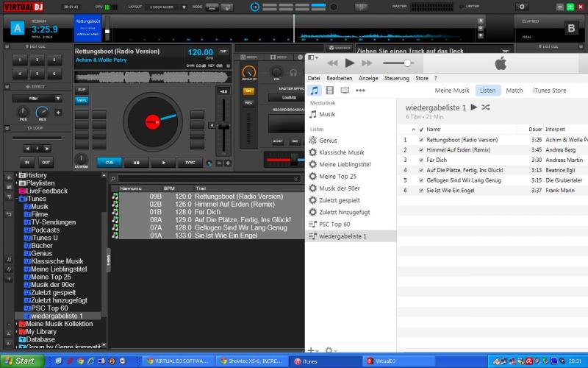
Task: Select the iTunes TV shows monitor icon
Action: click(344, 91)
